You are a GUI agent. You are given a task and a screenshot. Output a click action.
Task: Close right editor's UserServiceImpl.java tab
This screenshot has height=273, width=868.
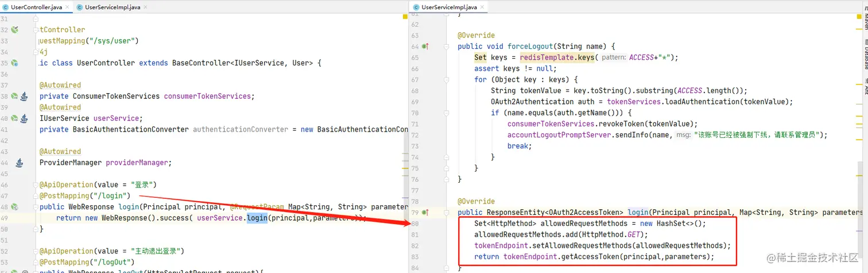[x=483, y=7]
